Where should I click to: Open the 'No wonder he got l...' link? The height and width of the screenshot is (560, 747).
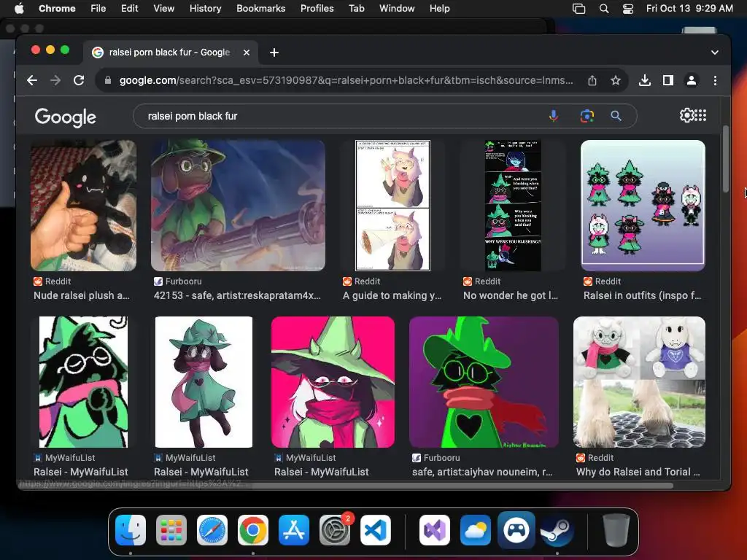click(x=510, y=295)
